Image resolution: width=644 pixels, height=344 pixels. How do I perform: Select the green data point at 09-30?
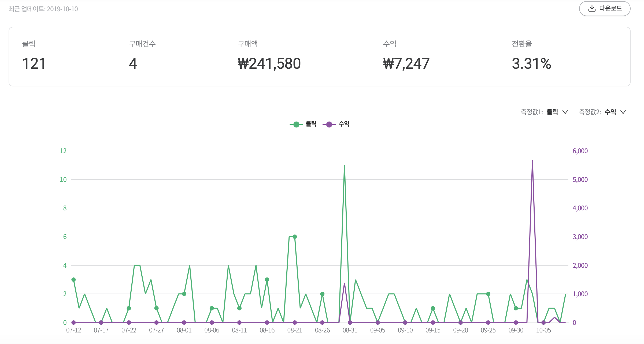(516, 308)
